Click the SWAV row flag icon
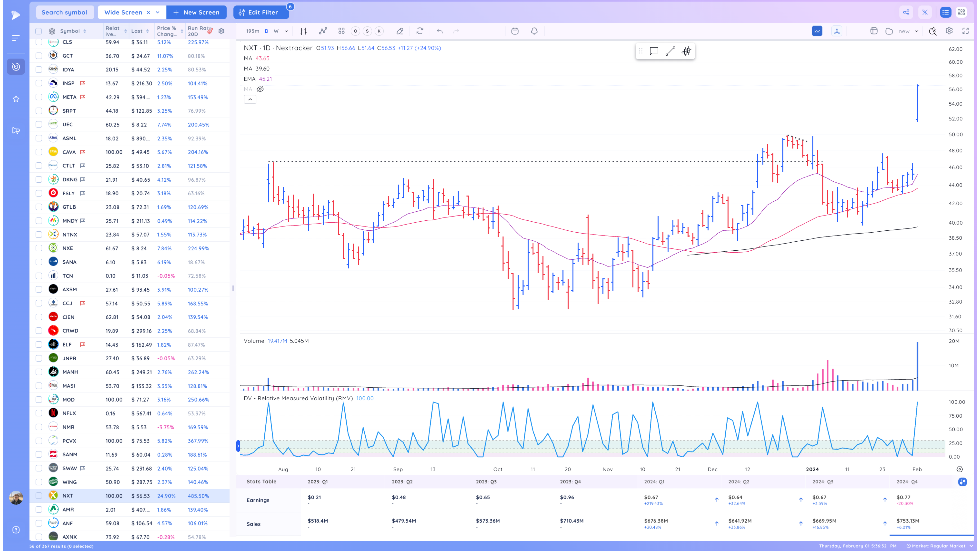This screenshot has height=551, width=980. click(82, 468)
